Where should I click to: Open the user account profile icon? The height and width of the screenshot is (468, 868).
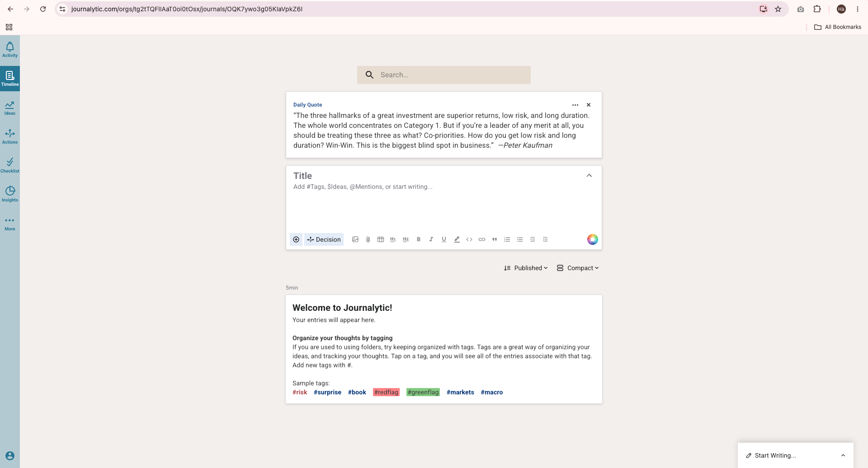pos(10,456)
